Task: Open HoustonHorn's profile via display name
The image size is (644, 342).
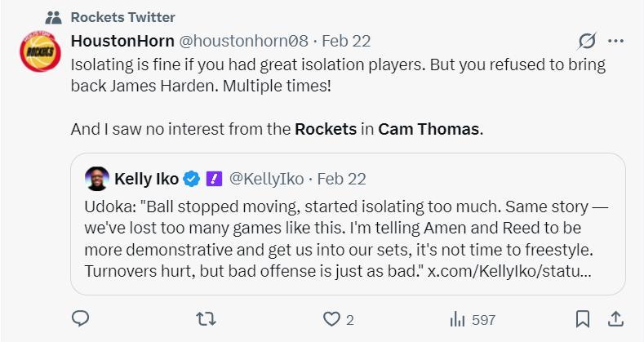Action: [x=121, y=40]
